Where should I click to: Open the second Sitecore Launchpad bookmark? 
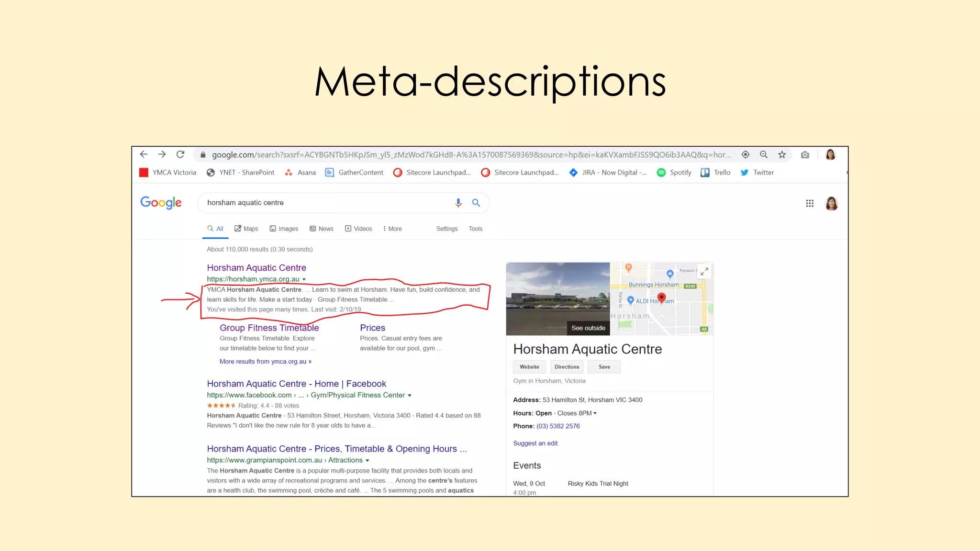coord(520,173)
